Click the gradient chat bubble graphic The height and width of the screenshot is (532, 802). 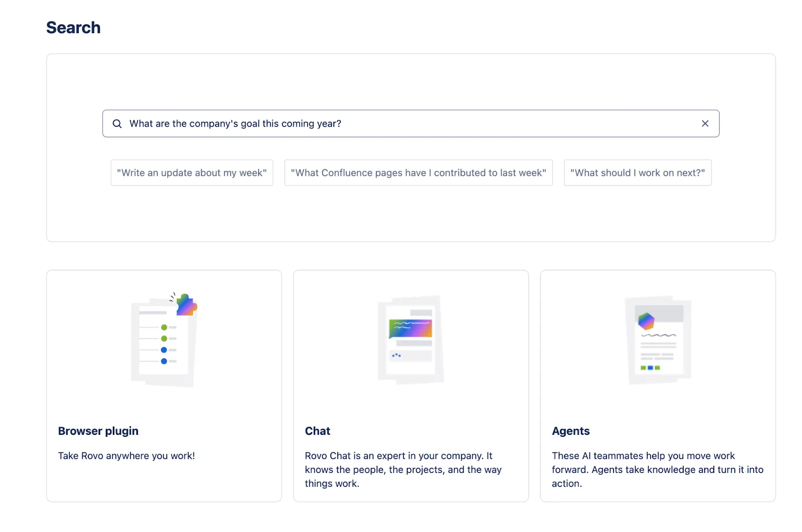coord(411,329)
